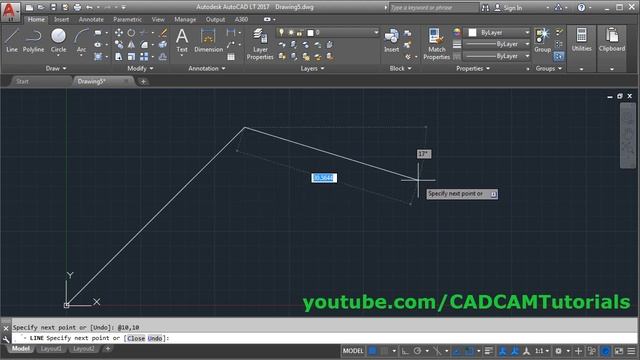Open the Utilities panel
This screenshot has height=360, width=640.
point(581,40)
